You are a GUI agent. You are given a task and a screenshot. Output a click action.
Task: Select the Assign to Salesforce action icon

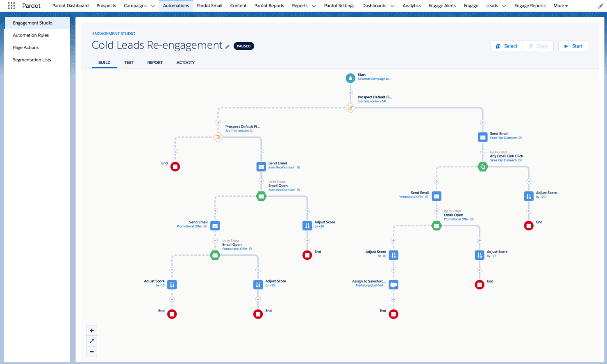[x=393, y=284]
